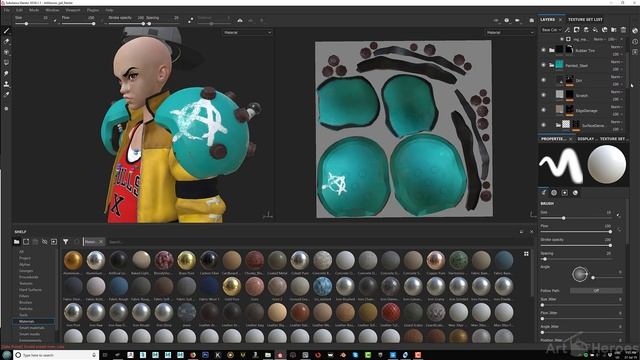
Task: Select the Polygon Fill tool
Action: point(6,63)
